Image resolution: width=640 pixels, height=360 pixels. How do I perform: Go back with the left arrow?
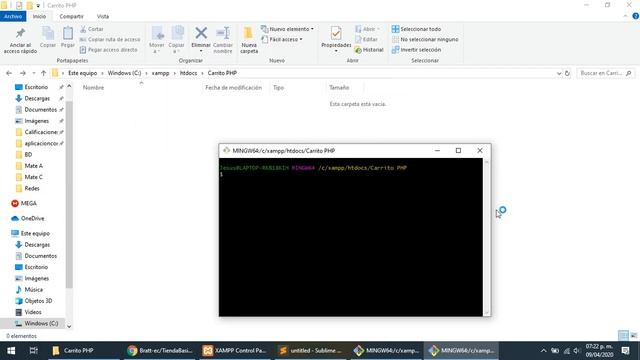[x=9, y=73]
